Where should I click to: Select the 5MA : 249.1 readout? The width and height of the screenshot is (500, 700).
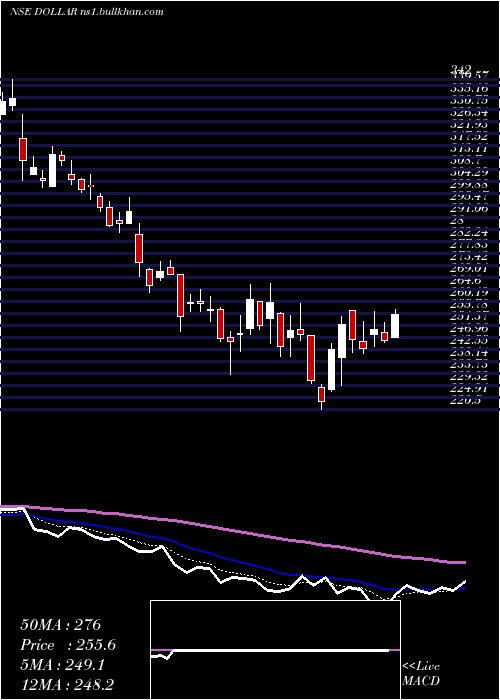tap(62, 665)
